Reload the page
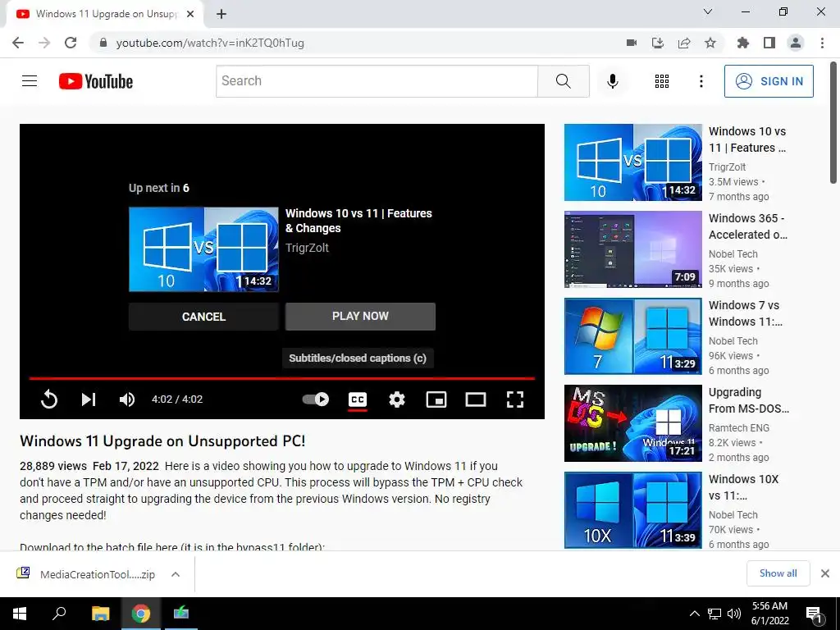Viewport: 840px width, 630px height. click(71, 43)
